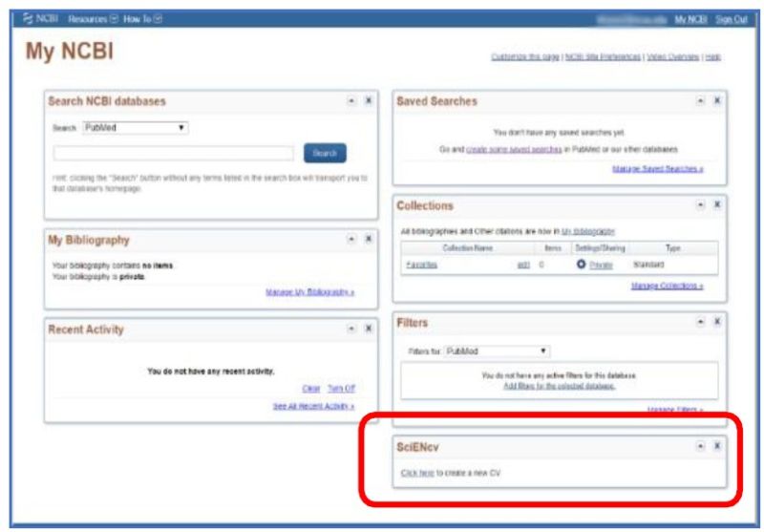Open NCBI Site Preferences link
This screenshot has height=532, width=764.
coord(603,57)
